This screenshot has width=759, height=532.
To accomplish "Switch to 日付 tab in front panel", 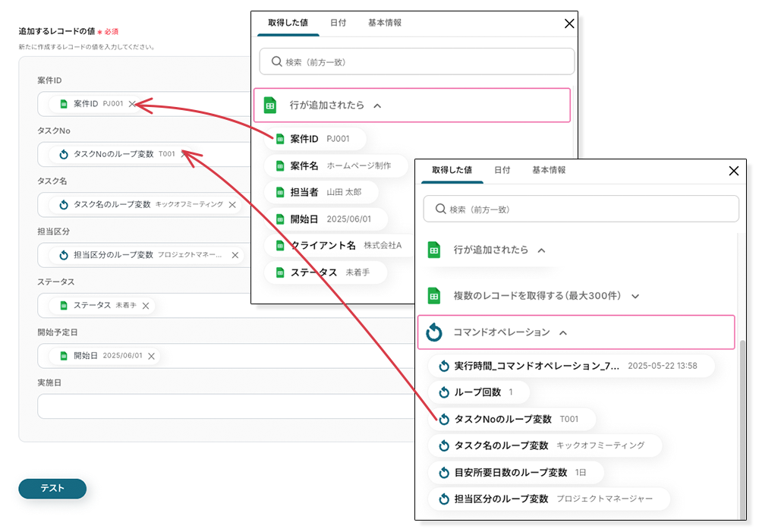I will 502,171.
